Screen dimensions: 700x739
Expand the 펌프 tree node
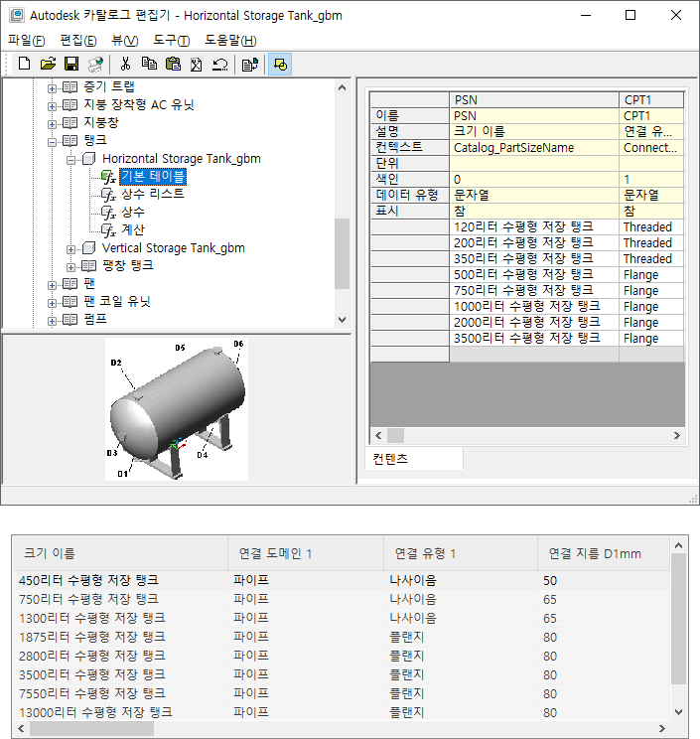[52, 321]
